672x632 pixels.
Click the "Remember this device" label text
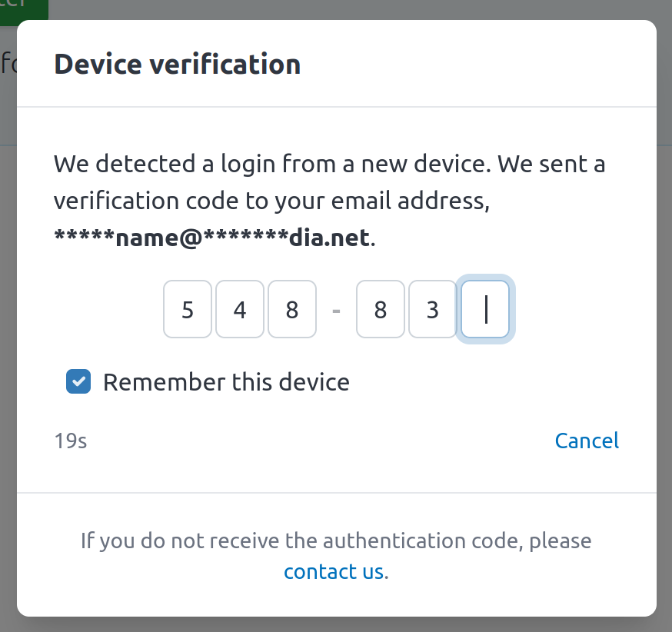click(226, 382)
